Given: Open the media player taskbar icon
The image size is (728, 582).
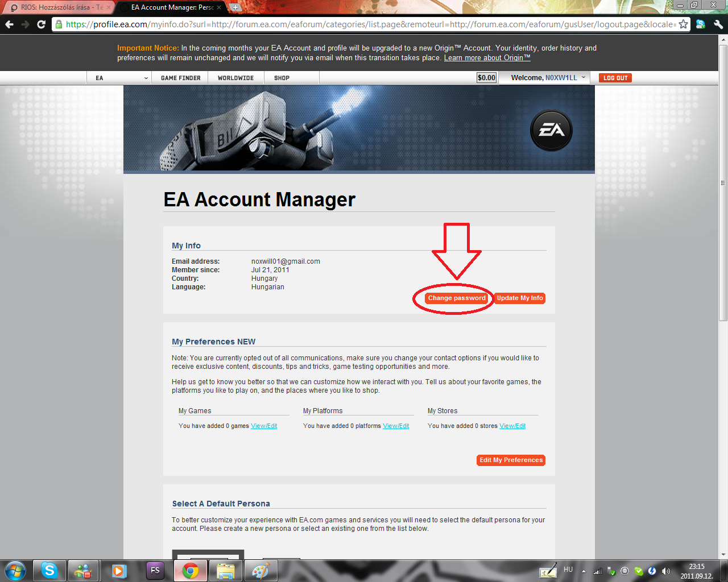Looking at the screenshot, I should point(119,570).
